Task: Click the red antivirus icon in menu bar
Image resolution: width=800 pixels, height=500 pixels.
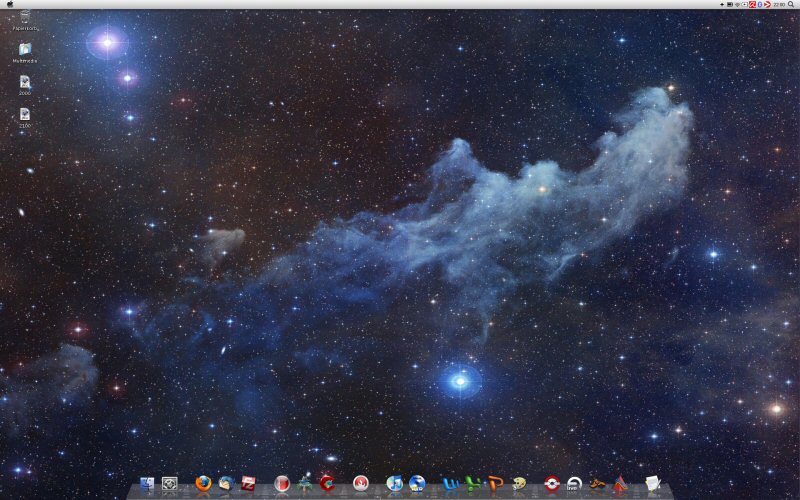Action: [752, 5]
